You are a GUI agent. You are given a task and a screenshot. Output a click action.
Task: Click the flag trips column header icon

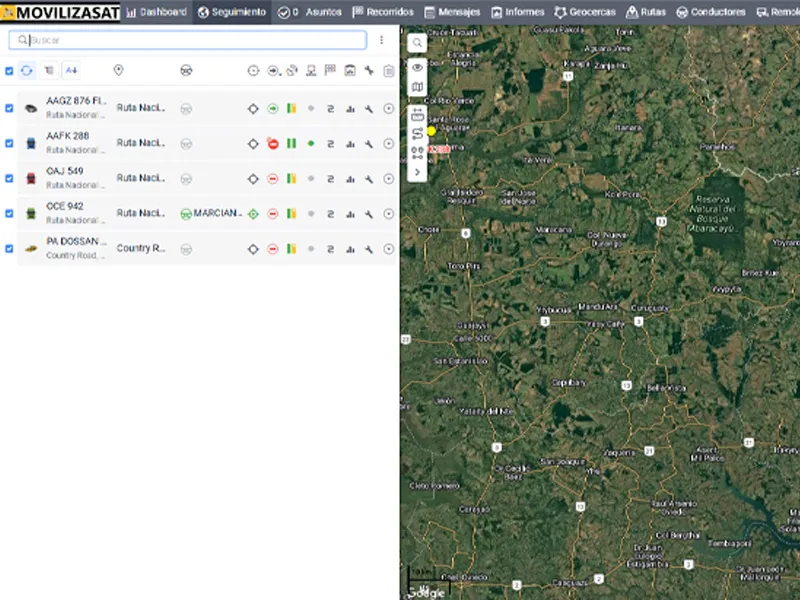click(330, 70)
